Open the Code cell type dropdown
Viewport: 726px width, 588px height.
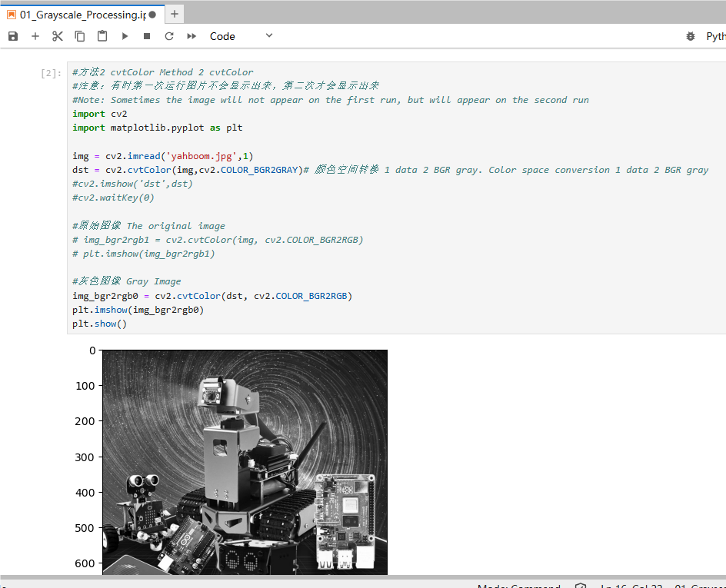pyautogui.click(x=241, y=36)
